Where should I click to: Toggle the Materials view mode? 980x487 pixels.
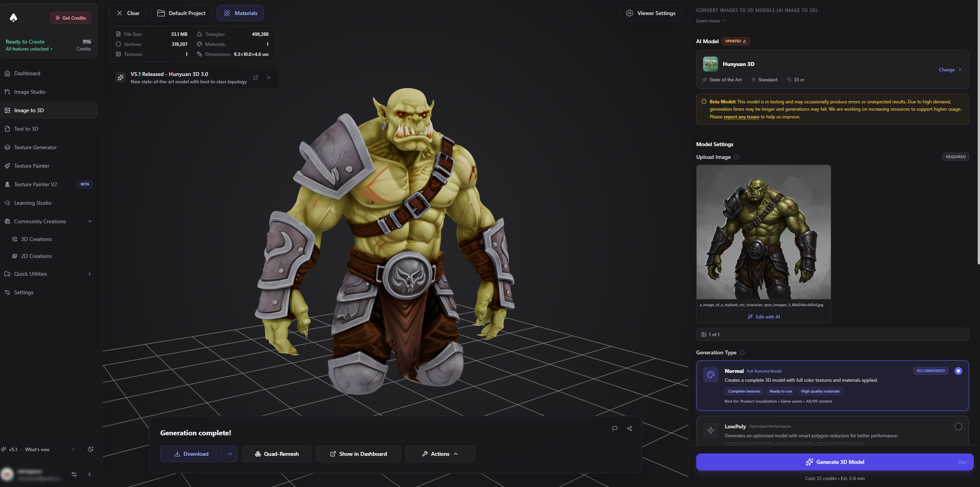[x=240, y=13]
